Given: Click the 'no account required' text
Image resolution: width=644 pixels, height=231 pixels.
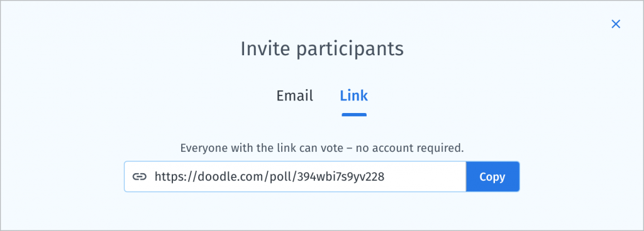Looking at the screenshot, I should (409, 148).
